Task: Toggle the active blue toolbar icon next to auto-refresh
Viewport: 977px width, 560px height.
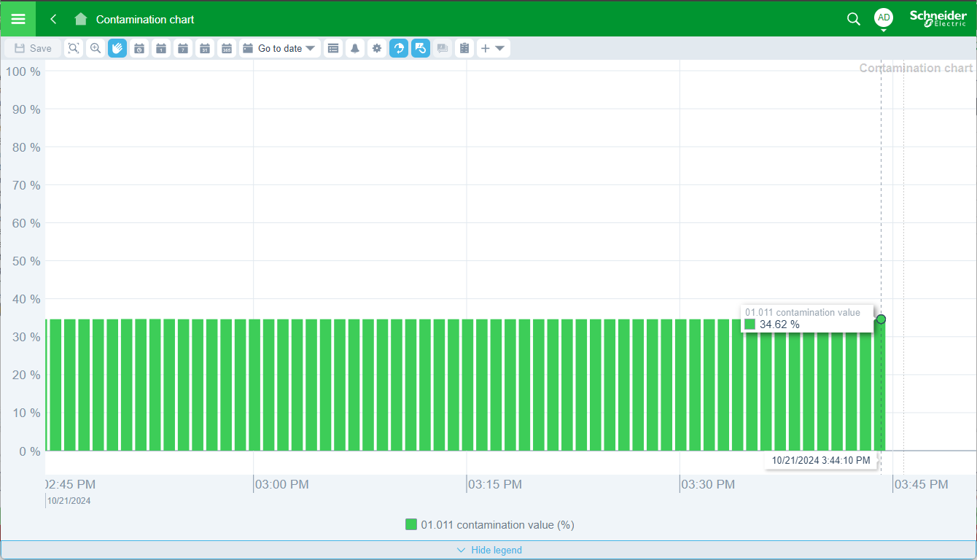Action: click(421, 48)
